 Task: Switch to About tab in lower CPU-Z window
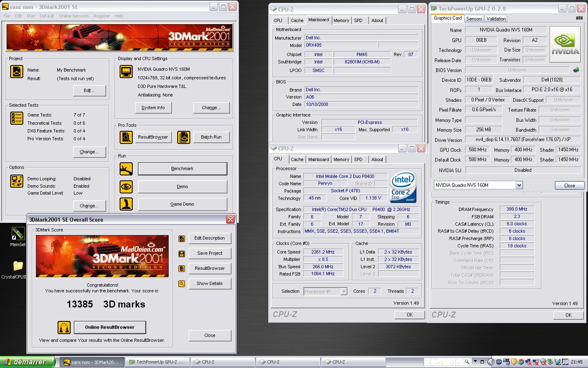tap(377, 159)
